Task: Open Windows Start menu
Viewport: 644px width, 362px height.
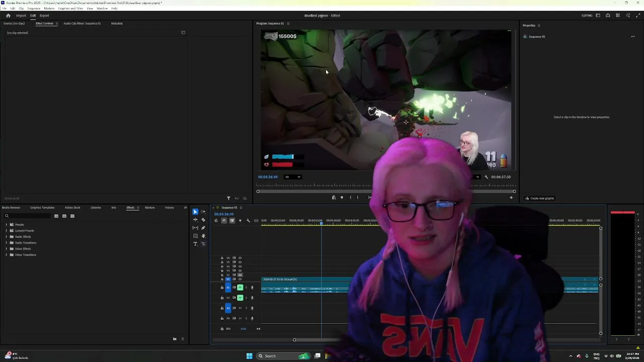Action: [249, 356]
